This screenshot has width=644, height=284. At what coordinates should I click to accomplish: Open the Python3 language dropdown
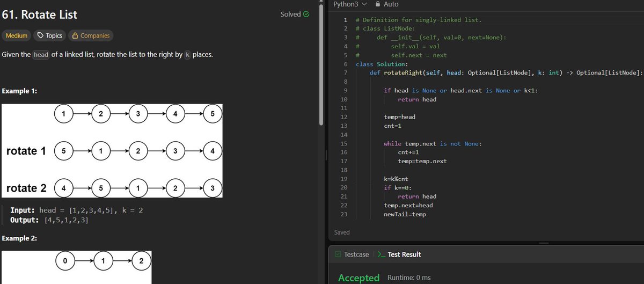[350, 4]
